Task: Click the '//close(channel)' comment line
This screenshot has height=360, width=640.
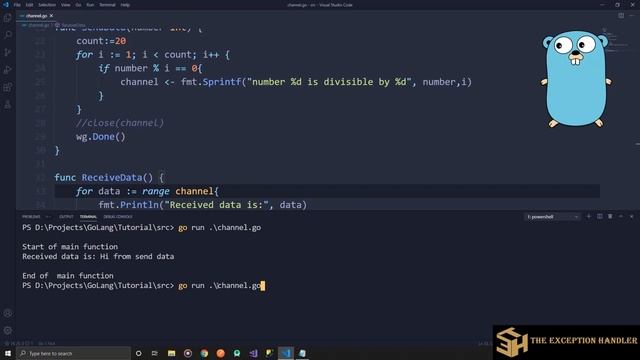Action: 120,123
